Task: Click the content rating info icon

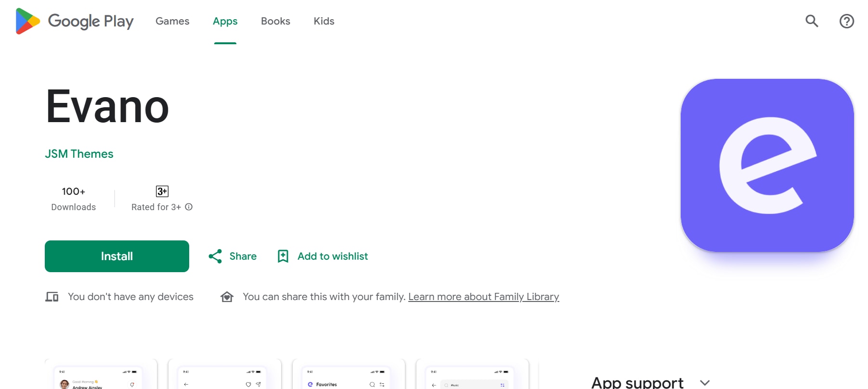Action: click(x=189, y=207)
